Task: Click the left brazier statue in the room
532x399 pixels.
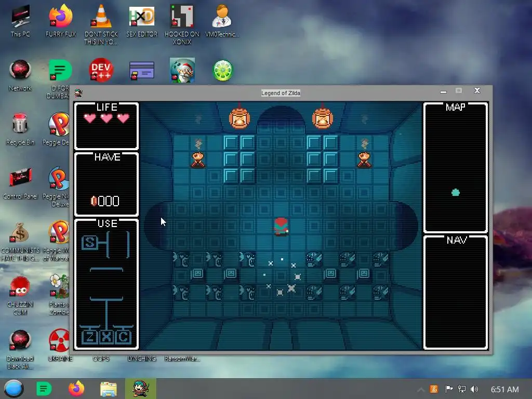Action: pyautogui.click(x=198, y=160)
